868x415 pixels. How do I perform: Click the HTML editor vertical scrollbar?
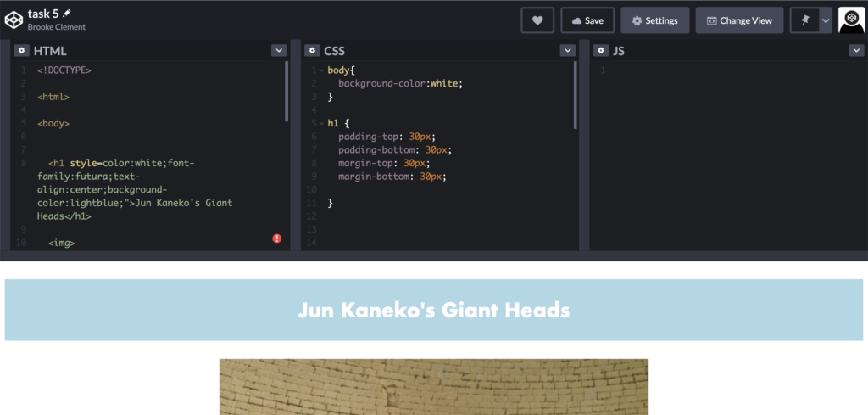click(x=287, y=92)
